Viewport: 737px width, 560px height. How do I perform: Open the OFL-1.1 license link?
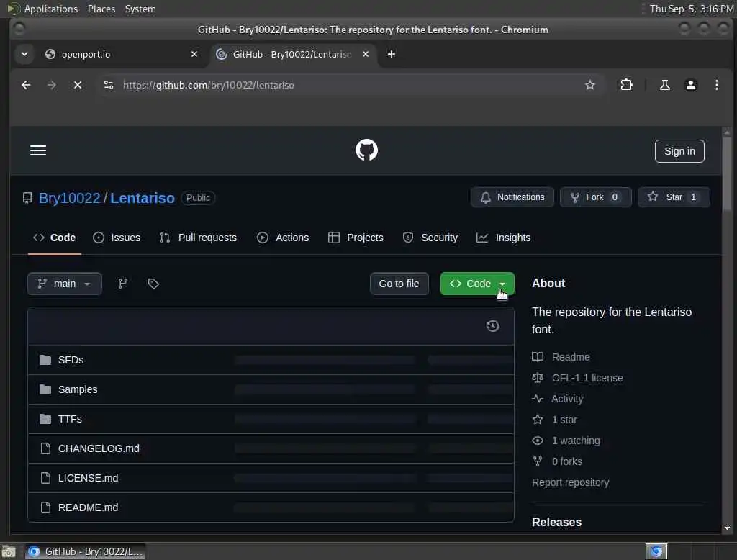(x=587, y=378)
